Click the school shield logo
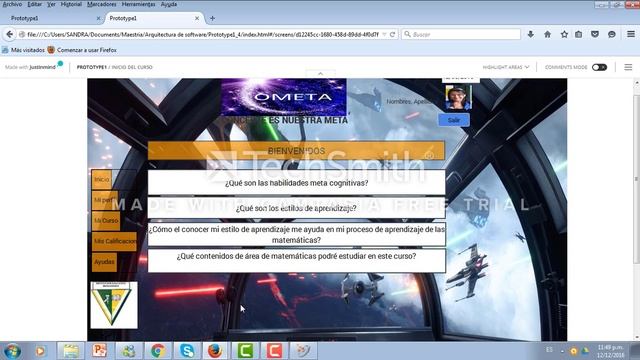Image resolution: width=640 pixels, height=360 pixels. click(114, 305)
